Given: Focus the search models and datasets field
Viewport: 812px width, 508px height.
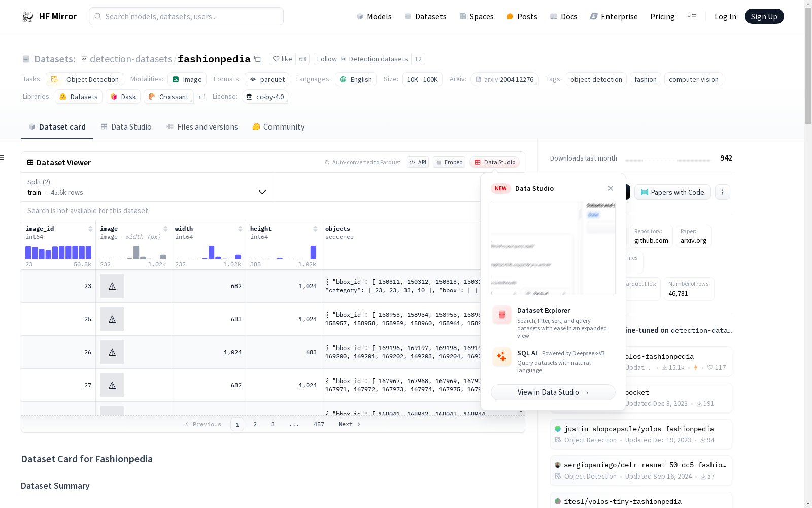Looking at the screenshot, I should [x=186, y=16].
